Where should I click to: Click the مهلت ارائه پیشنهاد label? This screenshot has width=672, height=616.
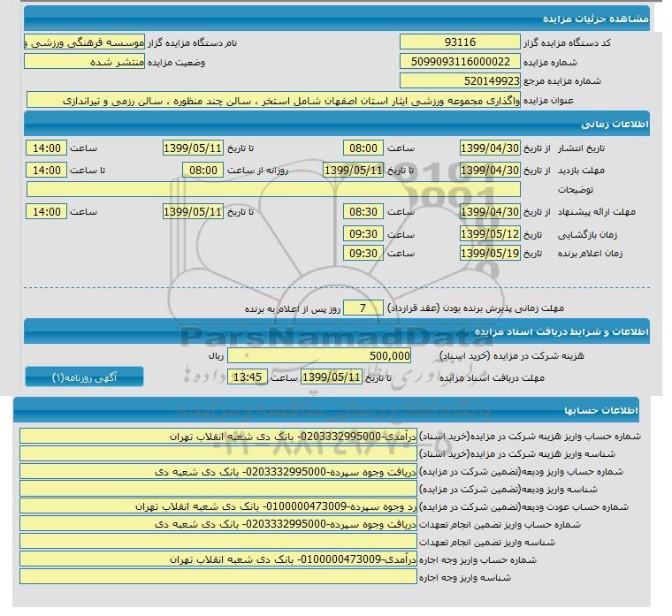click(x=596, y=212)
